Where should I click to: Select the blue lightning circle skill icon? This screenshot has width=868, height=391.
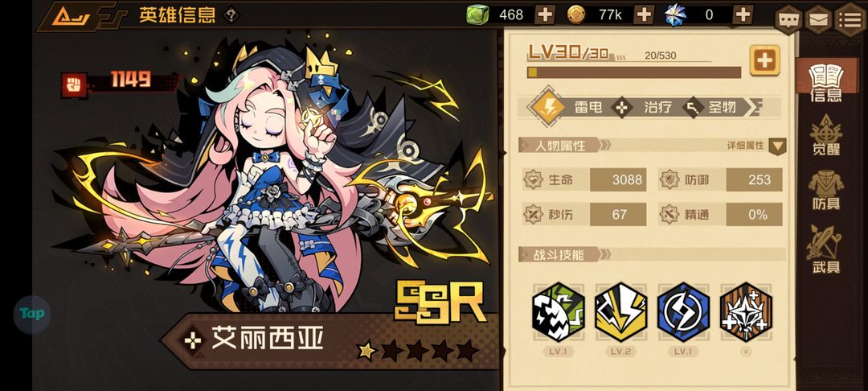coord(683,312)
